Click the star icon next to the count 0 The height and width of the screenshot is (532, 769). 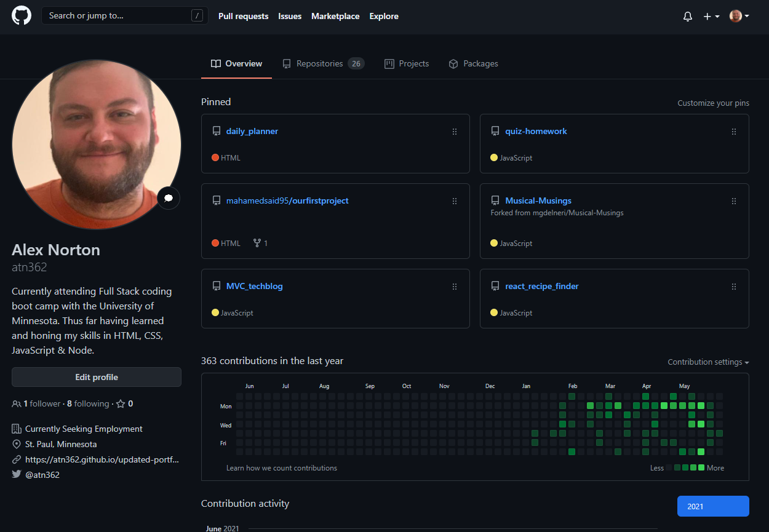121,404
